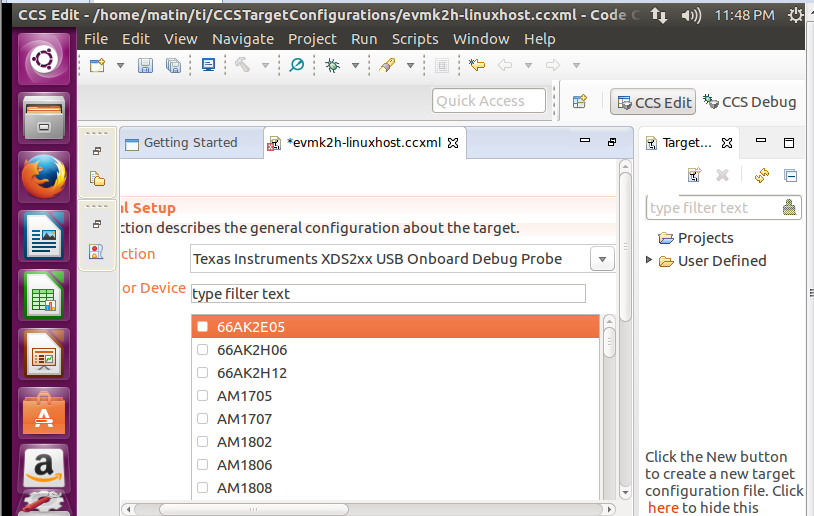The height and width of the screenshot is (516, 814).
Task: Click the Refresh target configurations icon
Action: pyautogui.click(x=762, y=175)
